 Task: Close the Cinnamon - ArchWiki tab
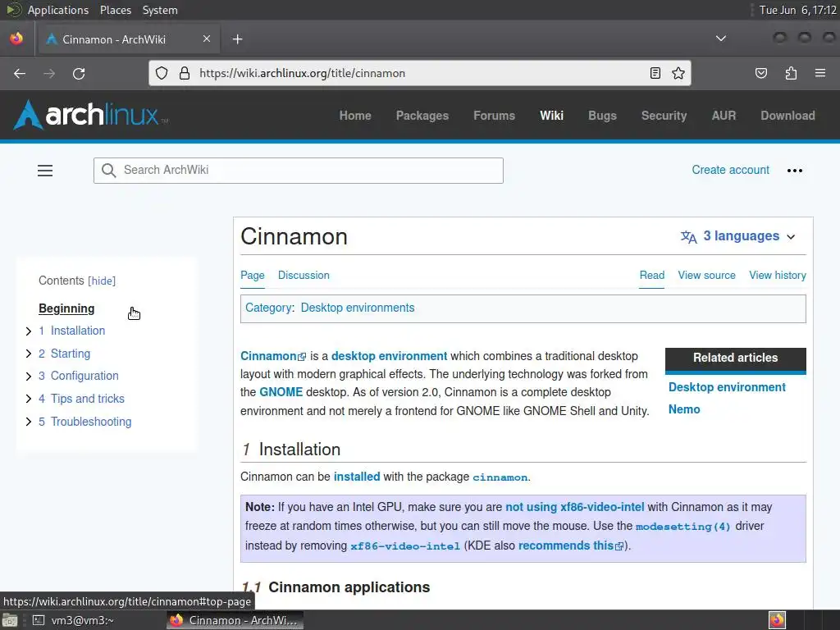tap(207, 39)
